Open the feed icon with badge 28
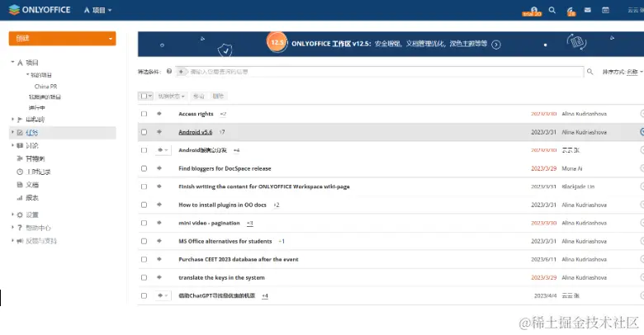Image resolution: width=644 pixels, height=335 pixels. pyautogui.click(x=571, y=11)
